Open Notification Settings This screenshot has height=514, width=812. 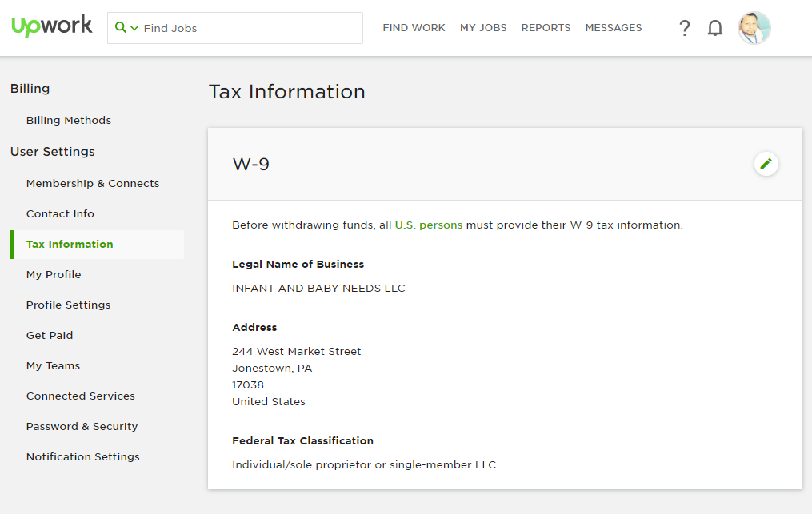(83, 457)
